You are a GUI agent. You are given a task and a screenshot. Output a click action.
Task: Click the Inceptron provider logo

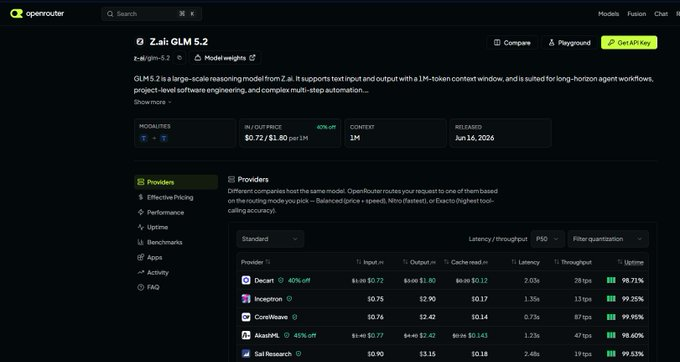(x=246, y=299)
